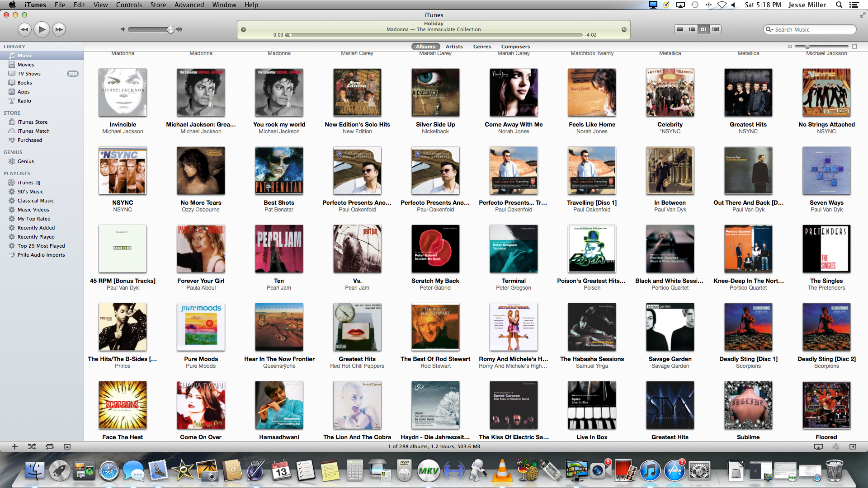
Task: Open Books in the sidebar
Action: (x=42, y=83)
